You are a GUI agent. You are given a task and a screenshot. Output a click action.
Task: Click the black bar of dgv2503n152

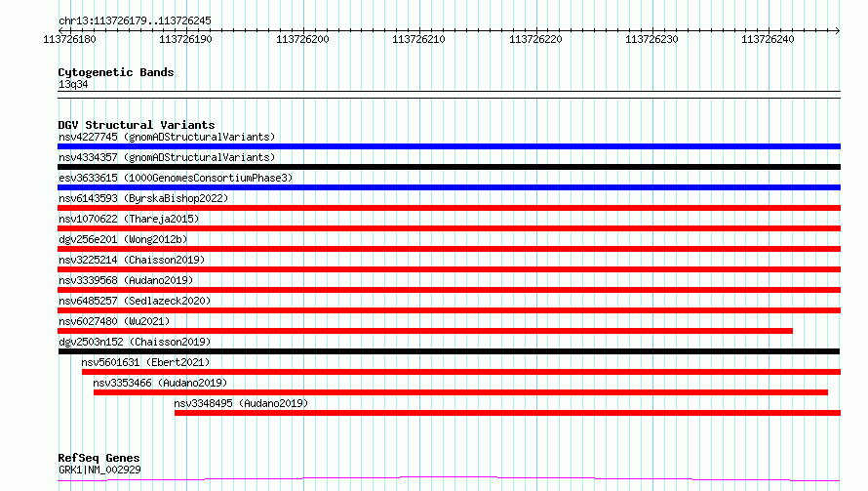pyautogui.click(x=449, y=351)
